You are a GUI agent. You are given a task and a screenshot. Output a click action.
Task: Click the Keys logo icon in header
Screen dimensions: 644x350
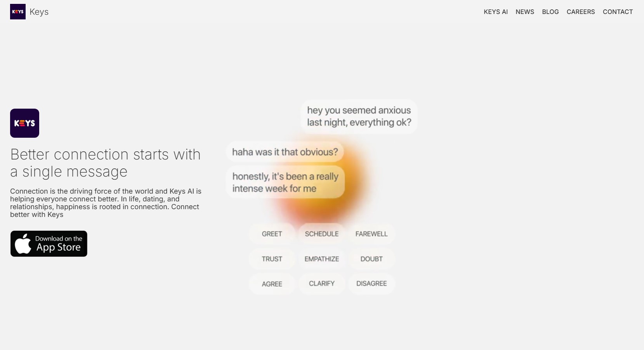pos(18,12)
